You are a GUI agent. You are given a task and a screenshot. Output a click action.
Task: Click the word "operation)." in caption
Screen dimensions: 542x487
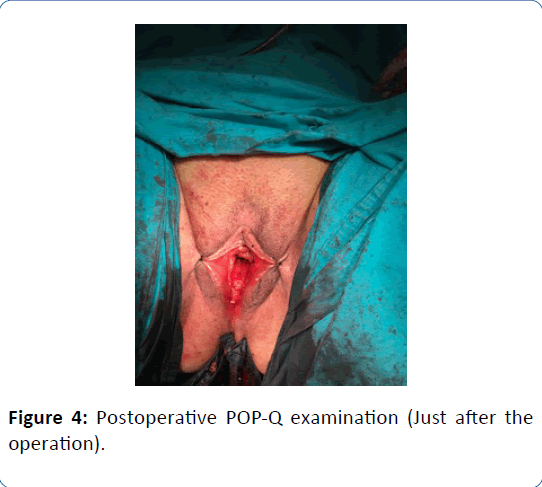56,444
